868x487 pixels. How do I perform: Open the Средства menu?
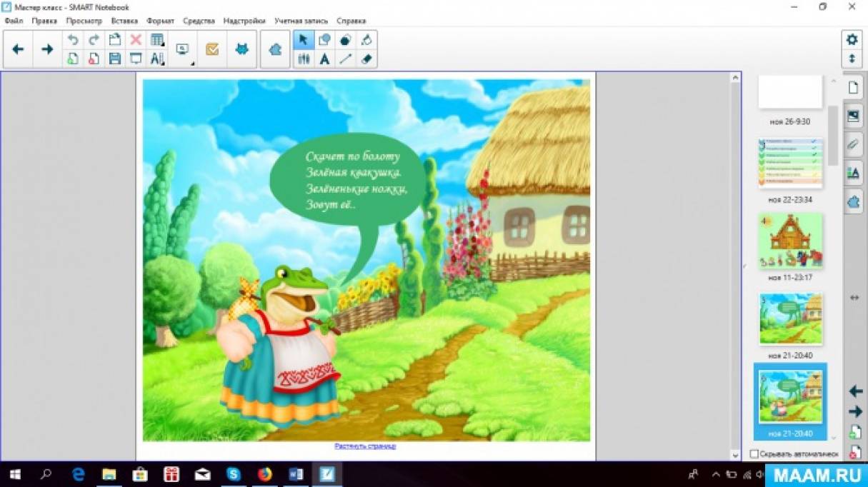[x=199, y=21]
